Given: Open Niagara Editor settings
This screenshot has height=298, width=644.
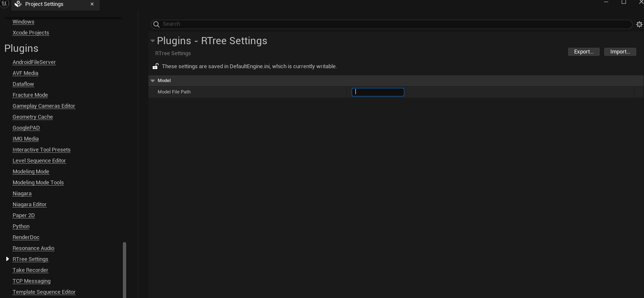Looking at the screenshot, I should tap(29, 205).
